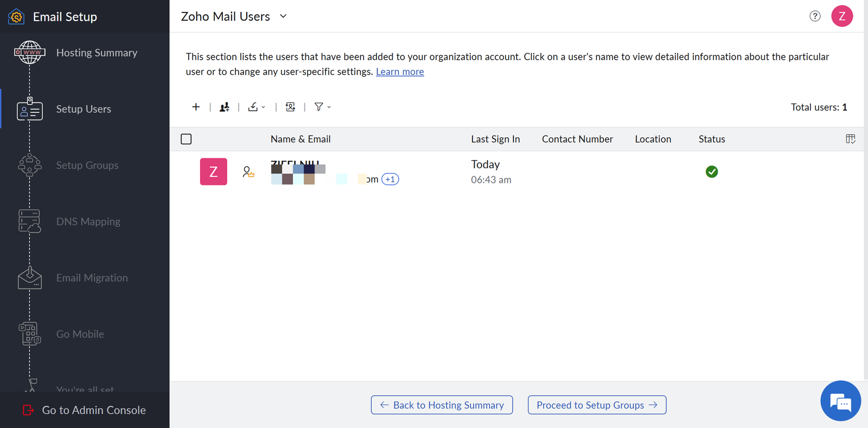This screenshot has height=428, width=868.
Task: Click Go to Admin Console
Action: (85, 410)
